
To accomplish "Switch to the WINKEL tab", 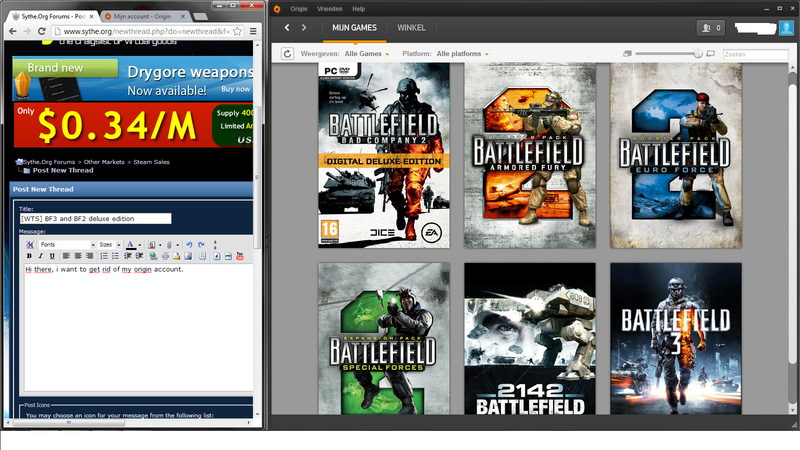I will (x=411, y=28).
